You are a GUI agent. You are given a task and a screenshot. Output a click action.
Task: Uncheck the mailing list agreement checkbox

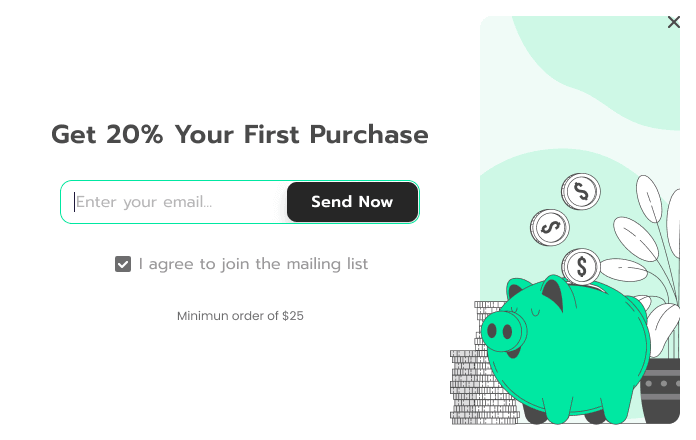coord(123,264)
